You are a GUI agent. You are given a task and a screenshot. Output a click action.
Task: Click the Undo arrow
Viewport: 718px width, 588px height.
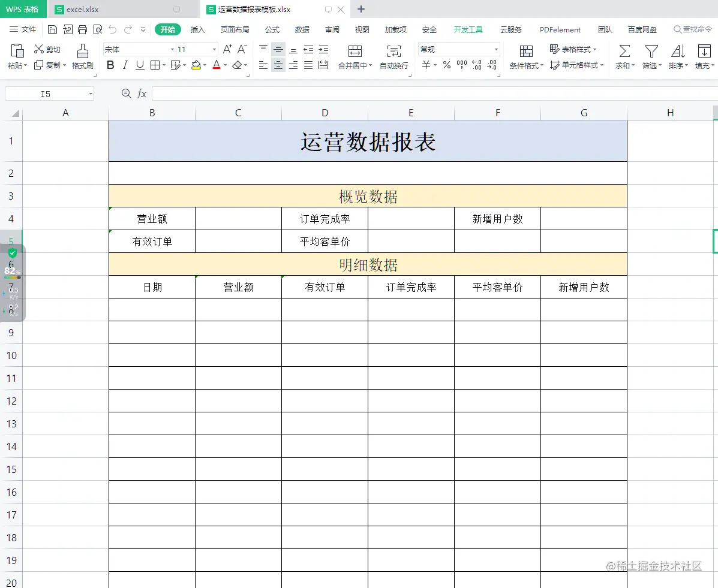click(x=113, y=30)
